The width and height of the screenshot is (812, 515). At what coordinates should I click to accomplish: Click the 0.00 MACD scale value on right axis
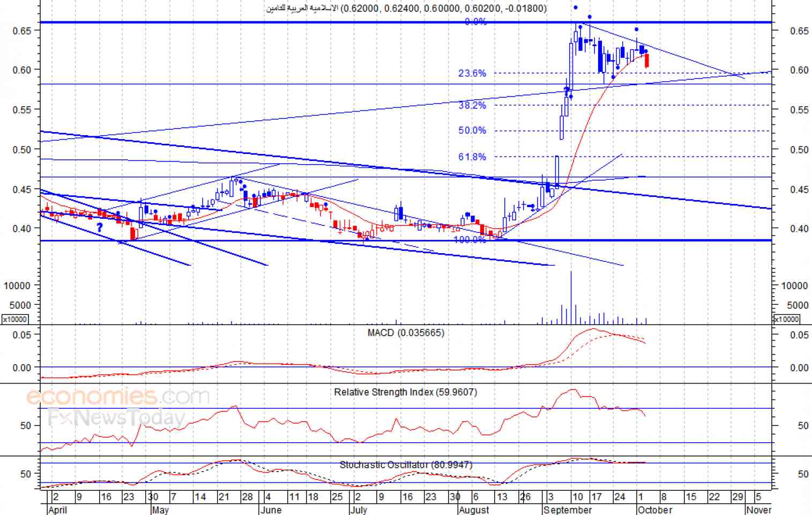pos(799,367)
